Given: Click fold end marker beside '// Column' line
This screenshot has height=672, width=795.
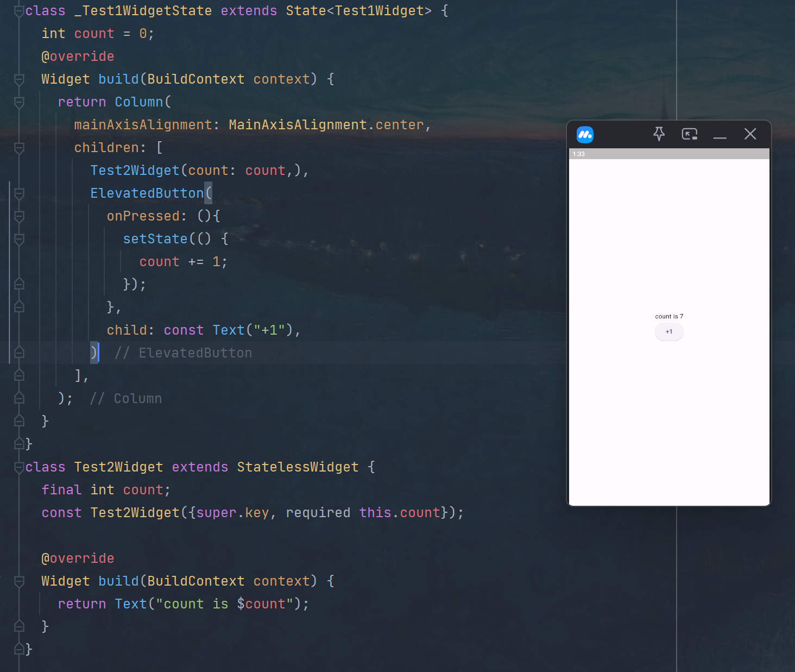Looking at the screenshot, I should pos(19,398).
